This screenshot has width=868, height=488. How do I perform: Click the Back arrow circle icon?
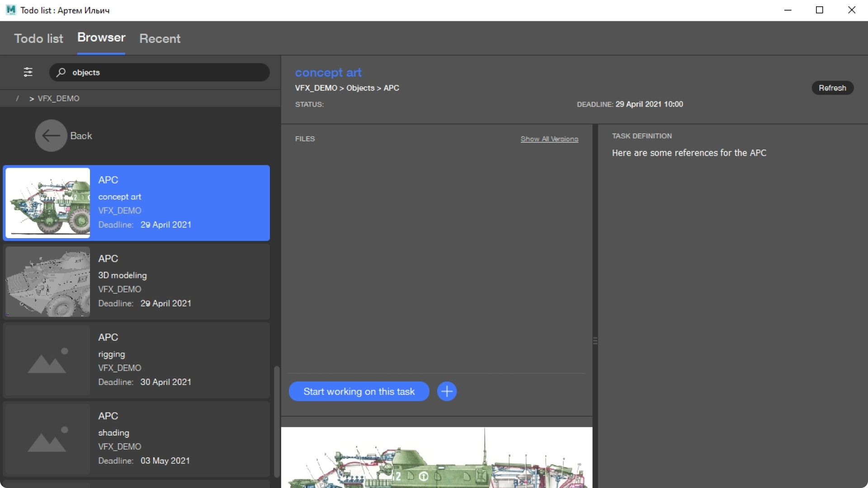[x=51, y=136]
